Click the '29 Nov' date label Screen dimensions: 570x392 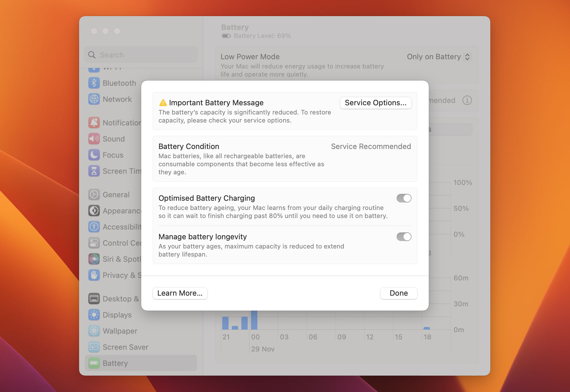coord(263,349)
